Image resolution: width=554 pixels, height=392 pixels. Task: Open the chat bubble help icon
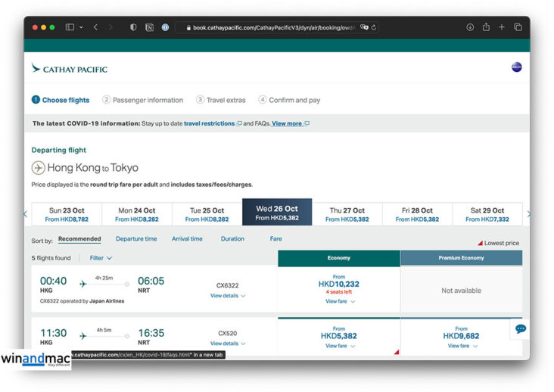click(x=520, y=329)
